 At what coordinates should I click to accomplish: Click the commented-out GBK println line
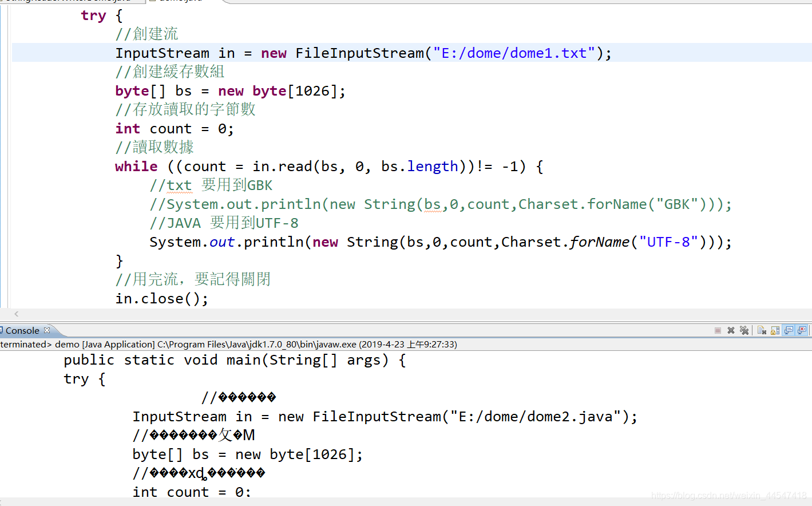click(x=441, y=204)
